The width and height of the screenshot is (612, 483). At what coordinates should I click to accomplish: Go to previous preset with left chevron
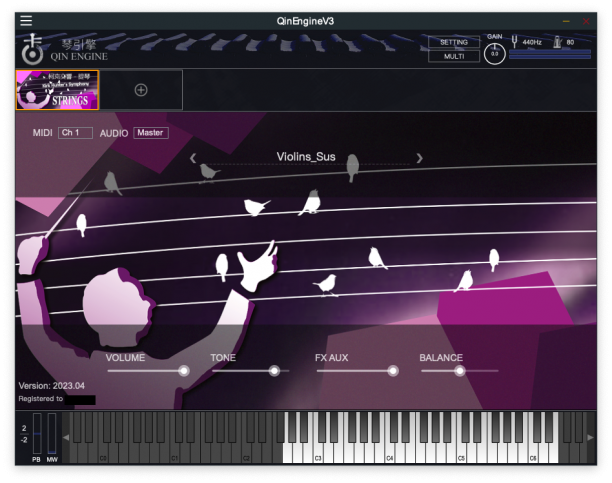click(x=193, y=158)
